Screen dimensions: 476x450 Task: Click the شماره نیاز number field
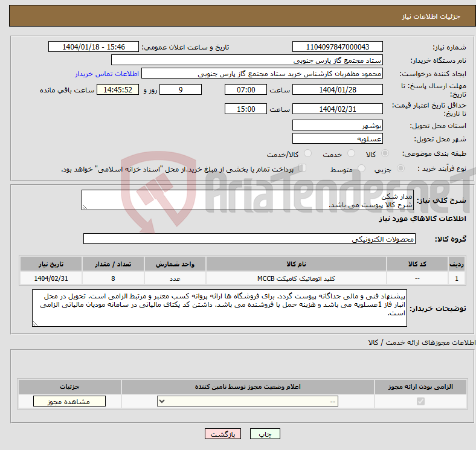point(337,47)
